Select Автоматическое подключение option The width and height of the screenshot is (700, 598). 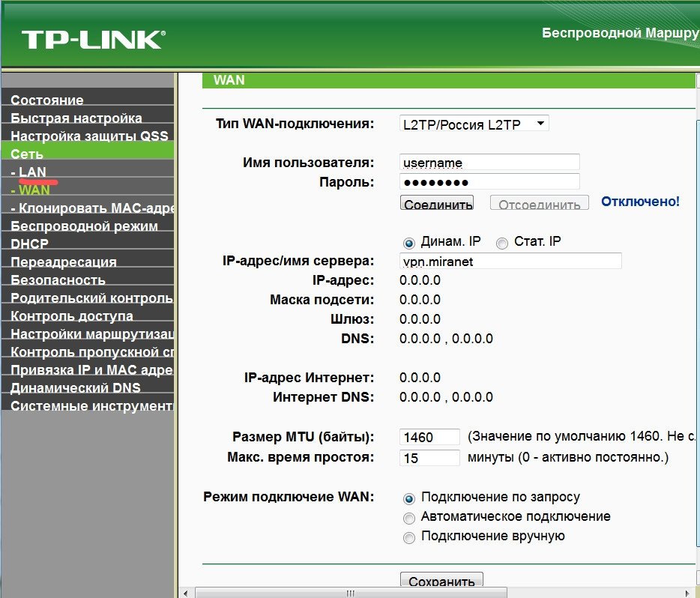408,518
